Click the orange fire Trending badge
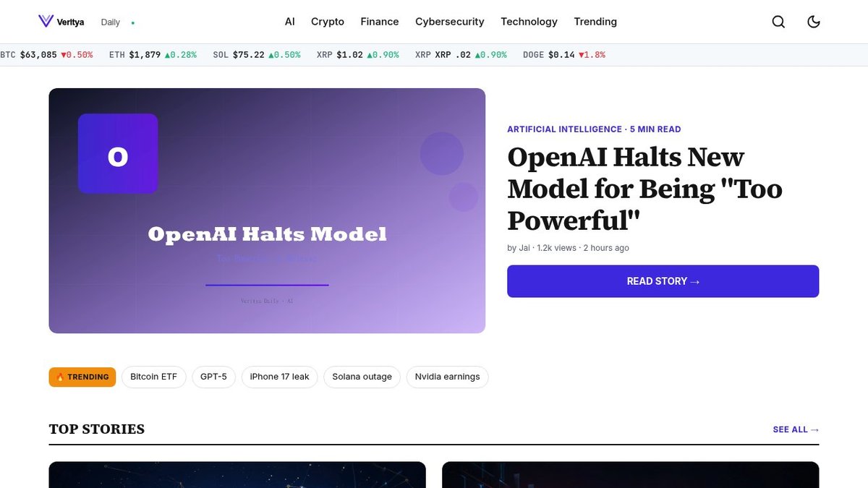868x488 pixels. (x=82, y=377)
